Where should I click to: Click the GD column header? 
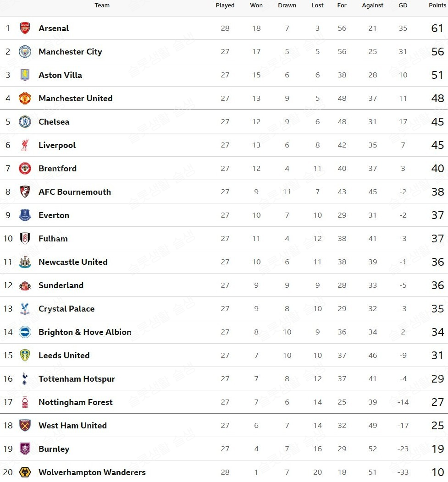pyautogui.click(x=403, y=5)
